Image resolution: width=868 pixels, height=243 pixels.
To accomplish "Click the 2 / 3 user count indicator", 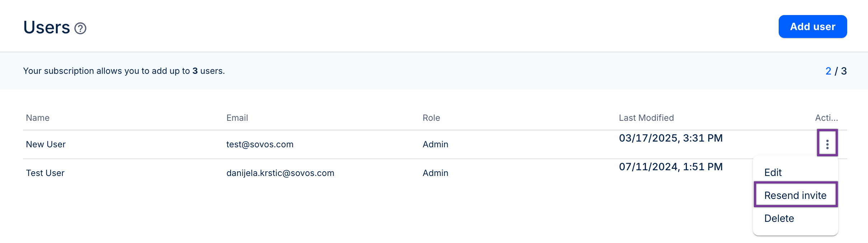I will (836, 71).
